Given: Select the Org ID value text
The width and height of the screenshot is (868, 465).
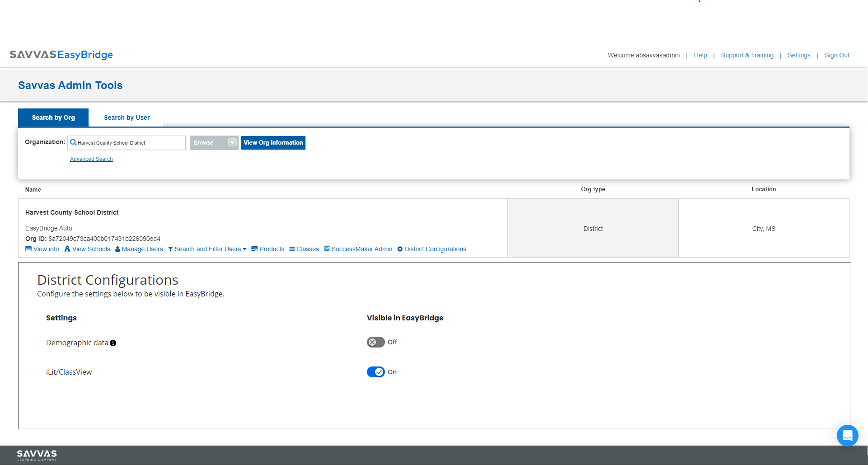Looking at the screenshot, I should 104,239.
